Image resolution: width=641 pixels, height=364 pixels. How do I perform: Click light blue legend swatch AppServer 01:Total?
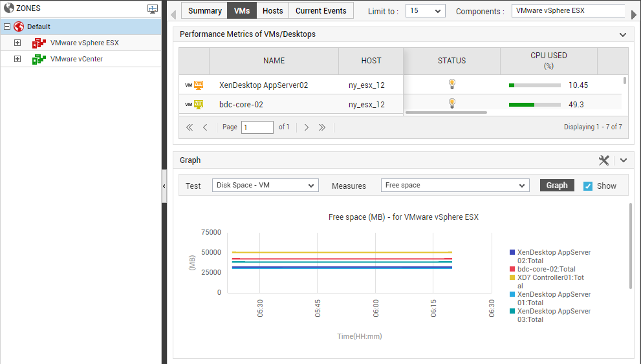pos(512,294)
